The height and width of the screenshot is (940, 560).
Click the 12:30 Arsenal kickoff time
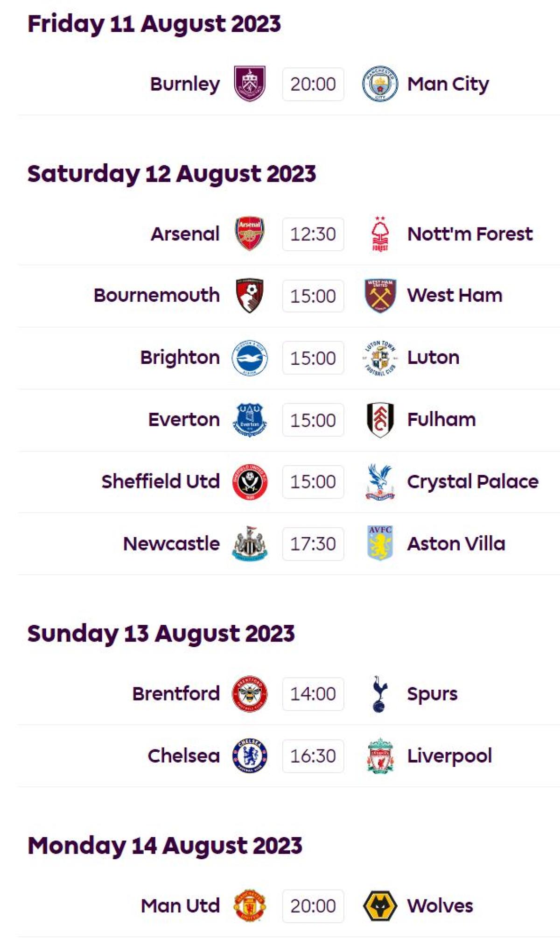[313, 234]
